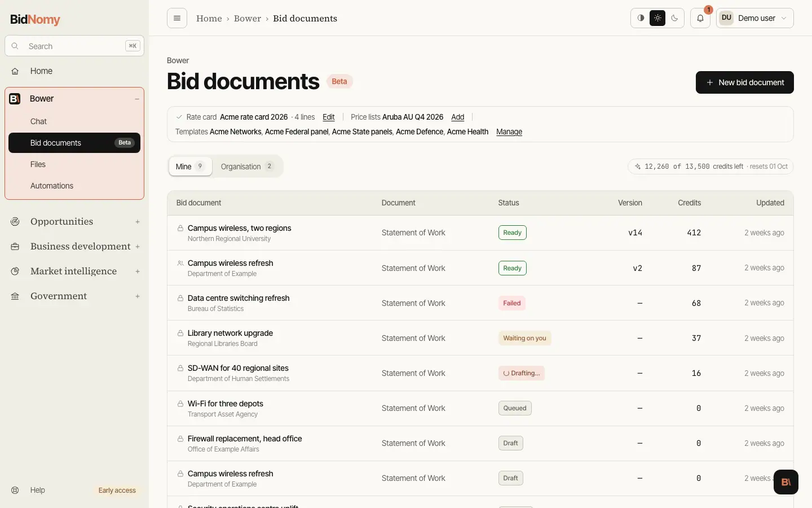Click the Queued status badge
This screenshot has width=812, height=508.
tap(515, 408)
